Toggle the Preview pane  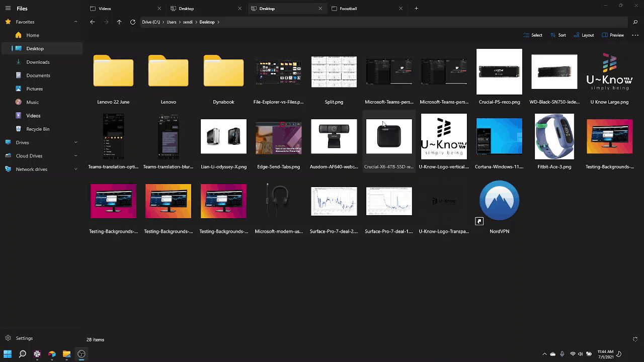click(x=612, y=35)
